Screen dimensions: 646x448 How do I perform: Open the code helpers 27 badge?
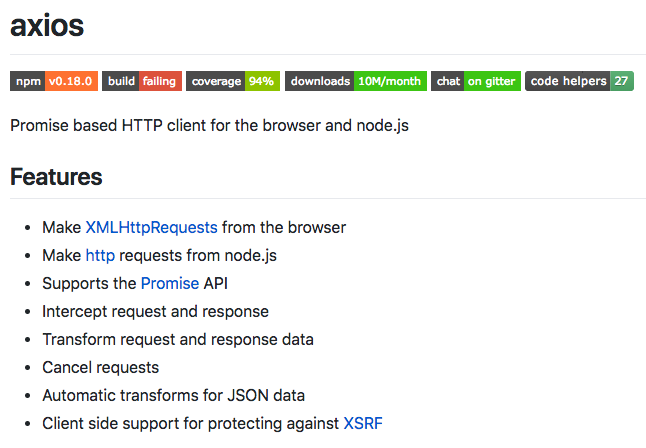[579, 81]
